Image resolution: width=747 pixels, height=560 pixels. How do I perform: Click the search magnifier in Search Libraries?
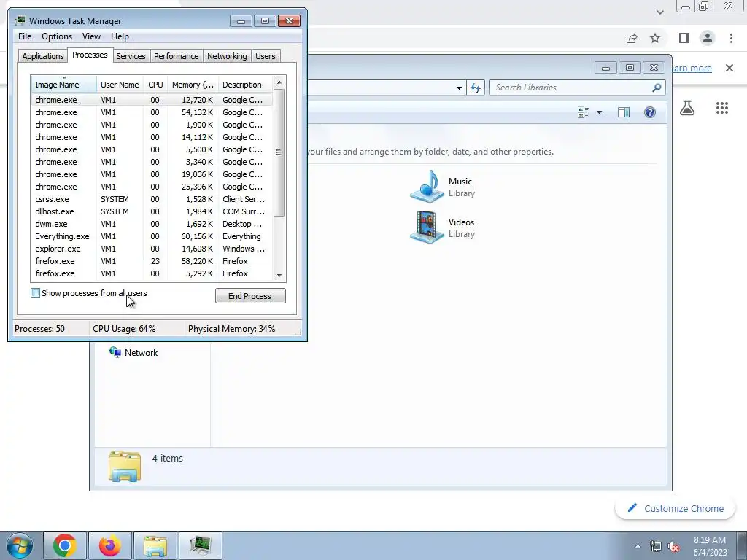point(657,87)
